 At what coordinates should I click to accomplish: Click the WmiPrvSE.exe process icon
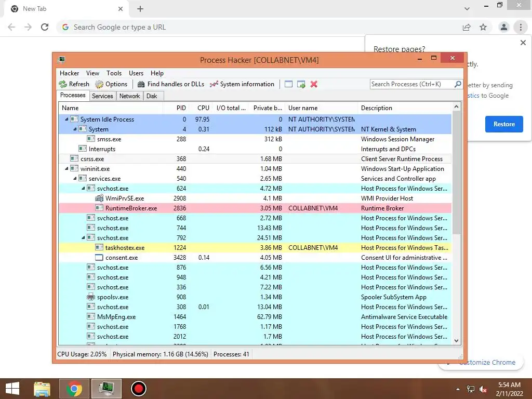[x=99, y=198]
